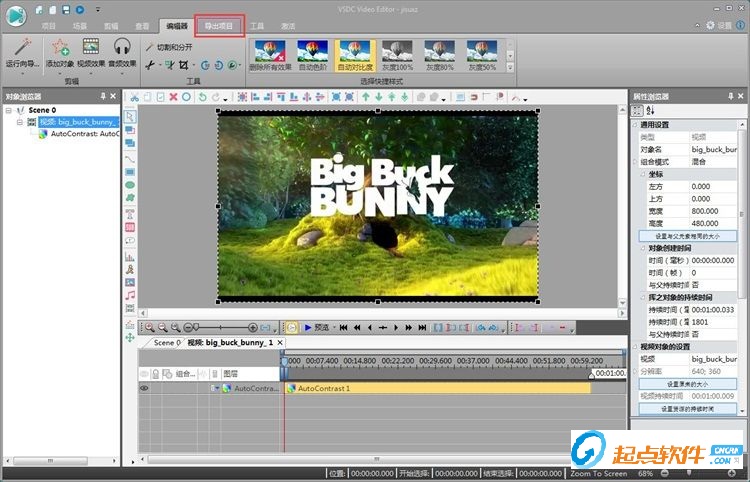The image size is (750, 482).
Task: Toggle eye visibility for AutoContrast layer
Action: coord(144,388)
